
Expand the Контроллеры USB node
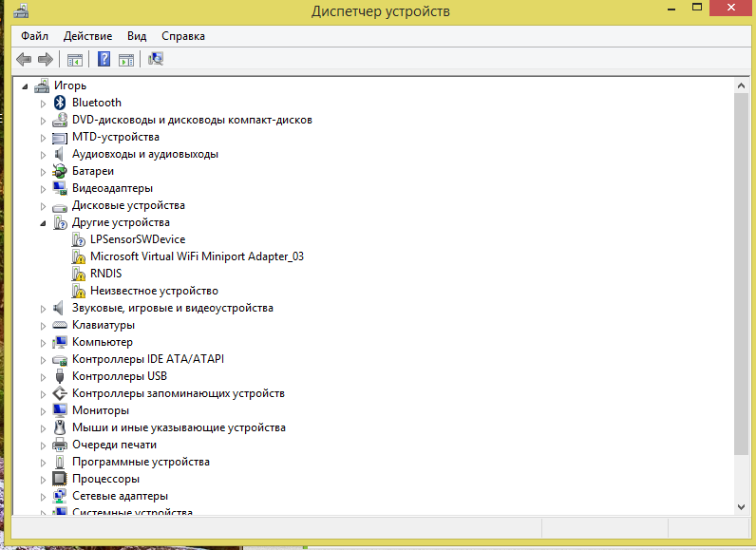click(x=43, y=377)
